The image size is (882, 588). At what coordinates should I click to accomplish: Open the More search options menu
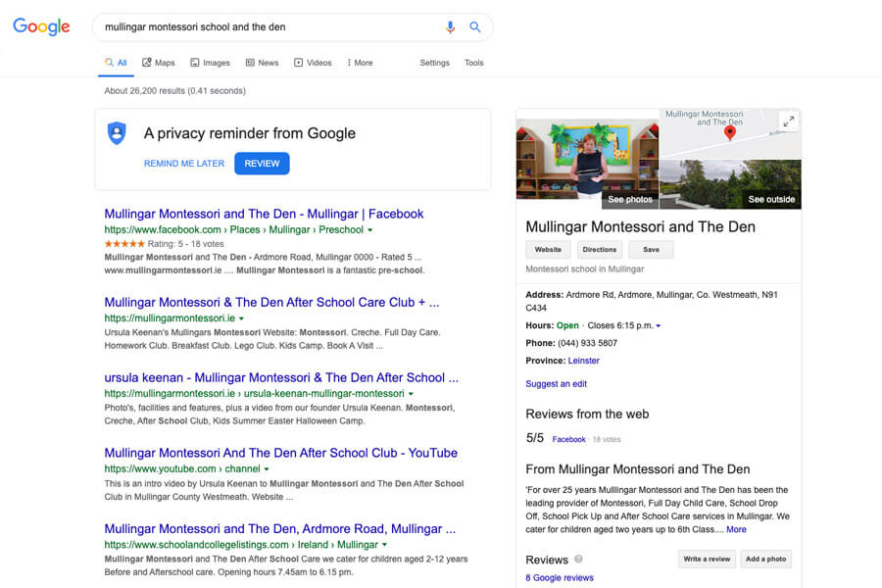coord(360,63)
